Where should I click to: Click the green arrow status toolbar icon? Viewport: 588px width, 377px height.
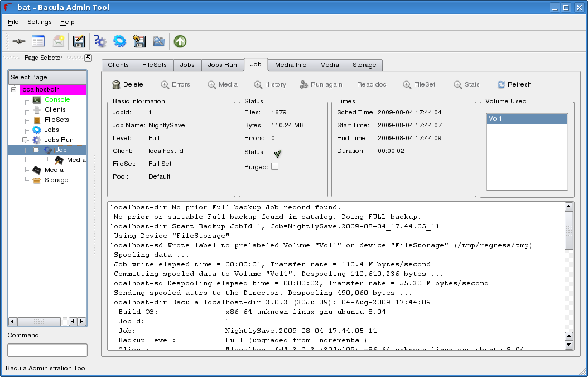179,41
